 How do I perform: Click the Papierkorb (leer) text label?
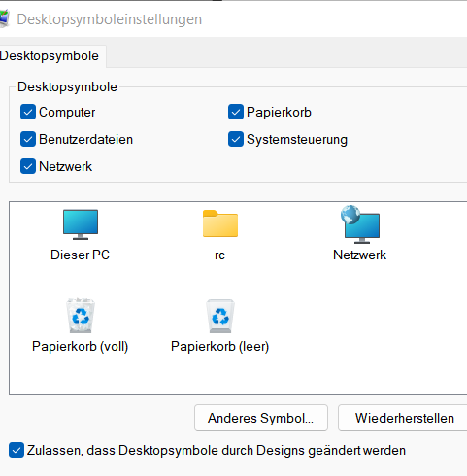[x=220, y=347]
